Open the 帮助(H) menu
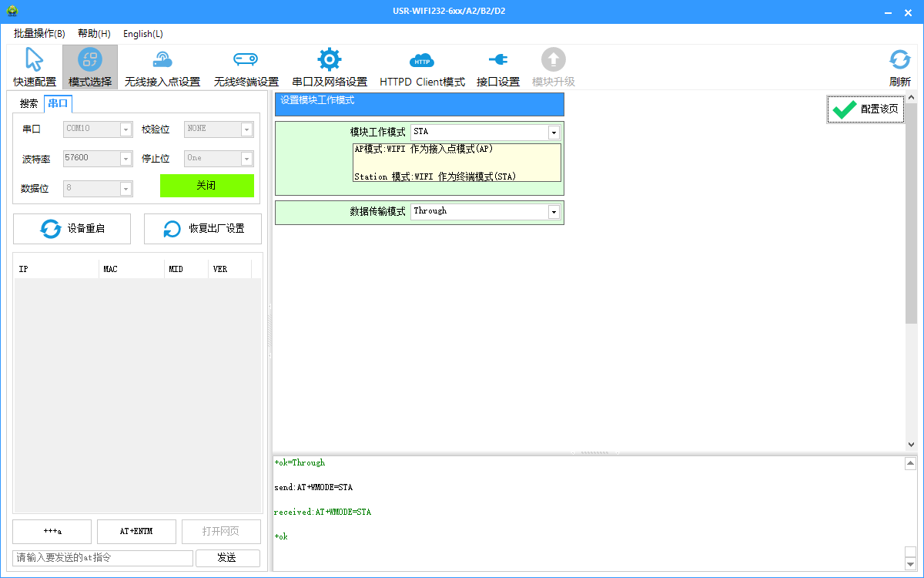The width and height of the screenshot is (924, 578). point(94,34)
